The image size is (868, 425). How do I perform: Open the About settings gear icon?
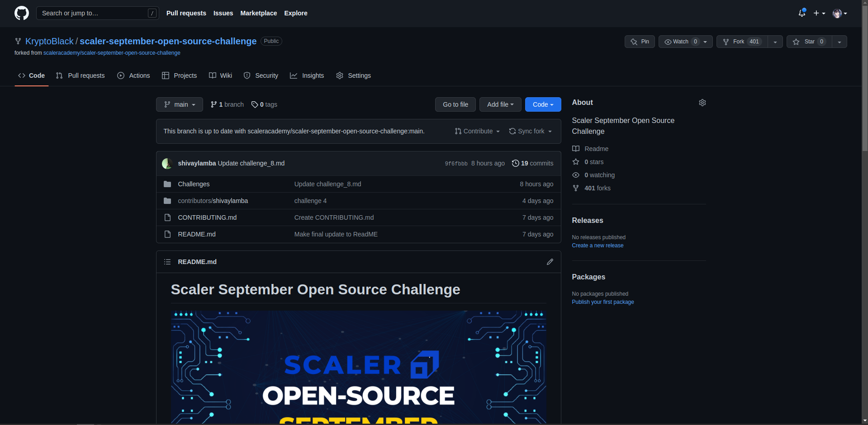(702, 103)
